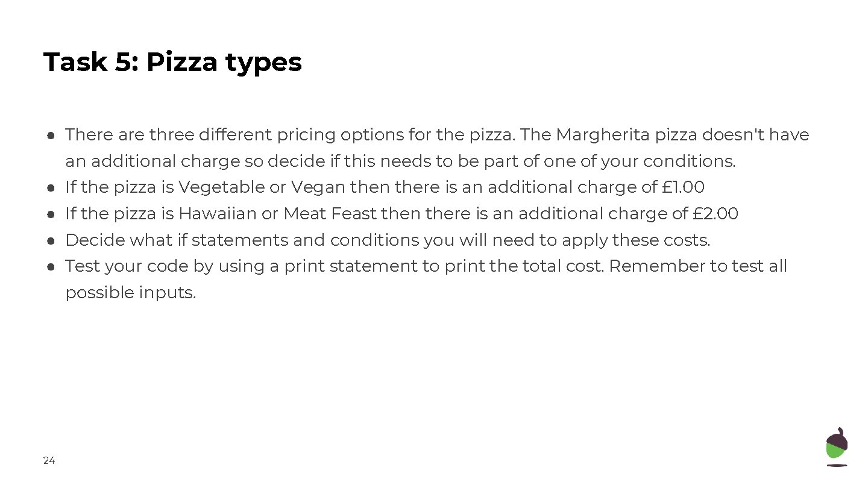Click the word Vegetable
This screenshot has height=488, width=868.
tap(221, 187)
